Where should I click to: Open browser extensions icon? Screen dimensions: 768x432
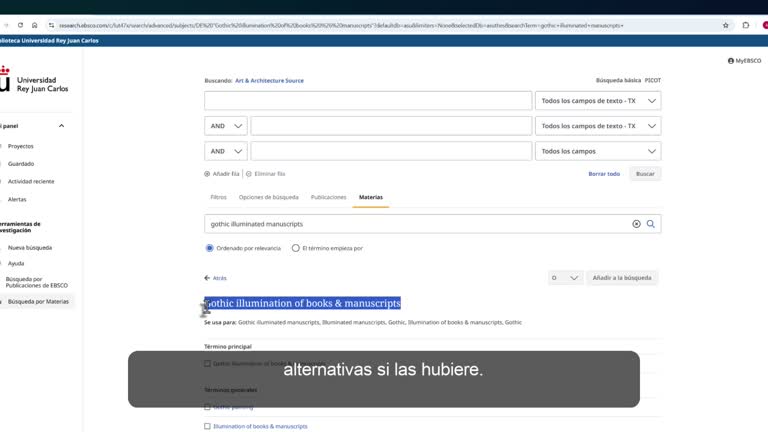click(x=745, y=25)
